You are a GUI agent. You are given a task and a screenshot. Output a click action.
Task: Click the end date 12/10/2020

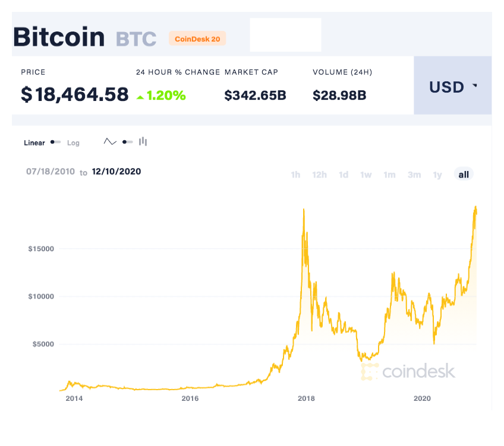pos(116,172)
